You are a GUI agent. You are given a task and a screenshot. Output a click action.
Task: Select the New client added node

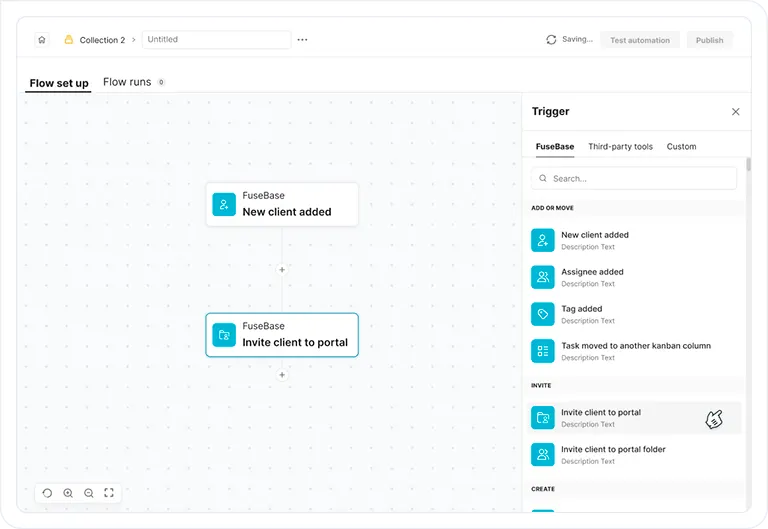point(282,204)
